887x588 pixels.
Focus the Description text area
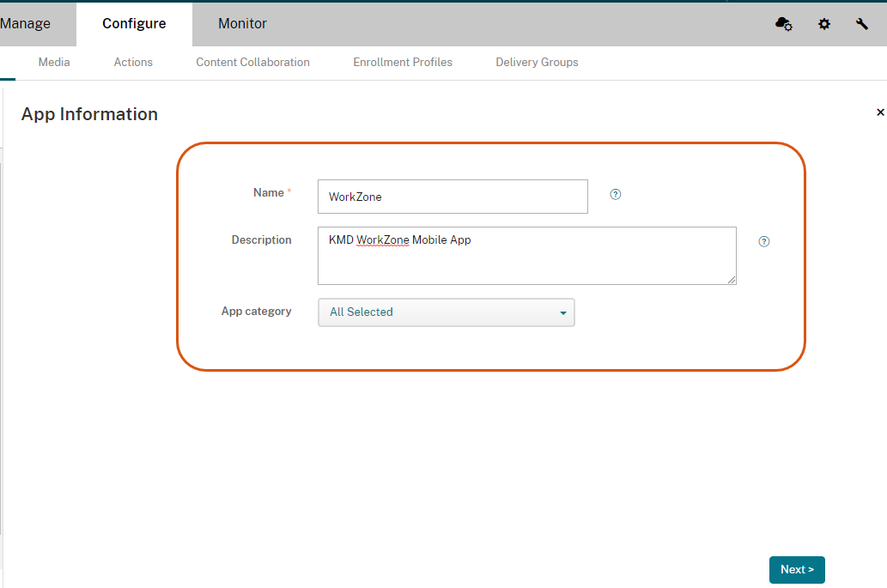(526, 256)
